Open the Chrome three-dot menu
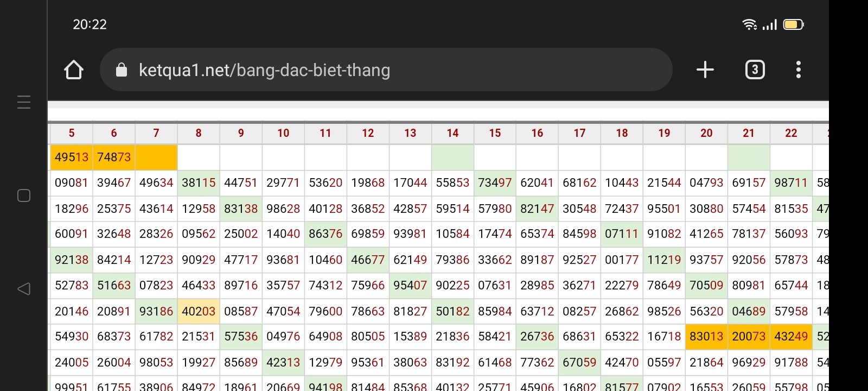Image resolution: width=868 pixels, height=391 pixels. click(798, 70)
